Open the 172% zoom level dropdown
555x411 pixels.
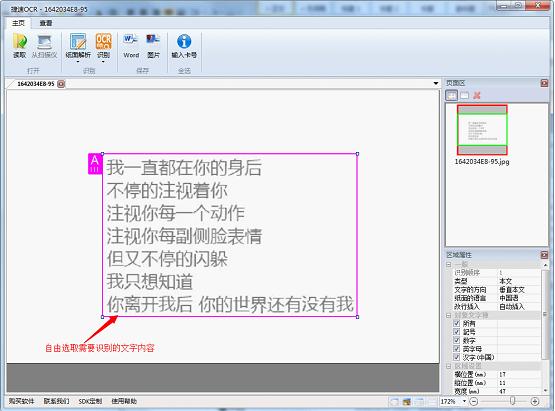pyautogui.click(x=464, y=401)
